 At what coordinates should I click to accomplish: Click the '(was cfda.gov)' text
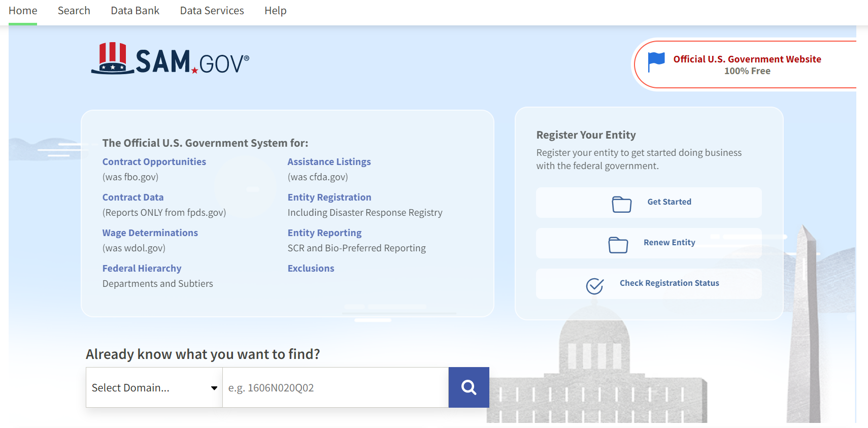(318, 177)
